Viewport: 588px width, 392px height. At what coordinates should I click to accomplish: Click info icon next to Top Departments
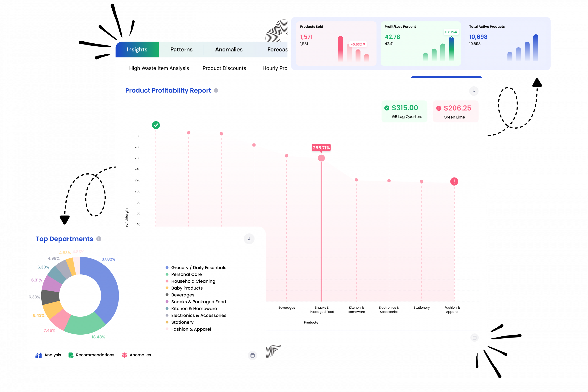[99, 239]
